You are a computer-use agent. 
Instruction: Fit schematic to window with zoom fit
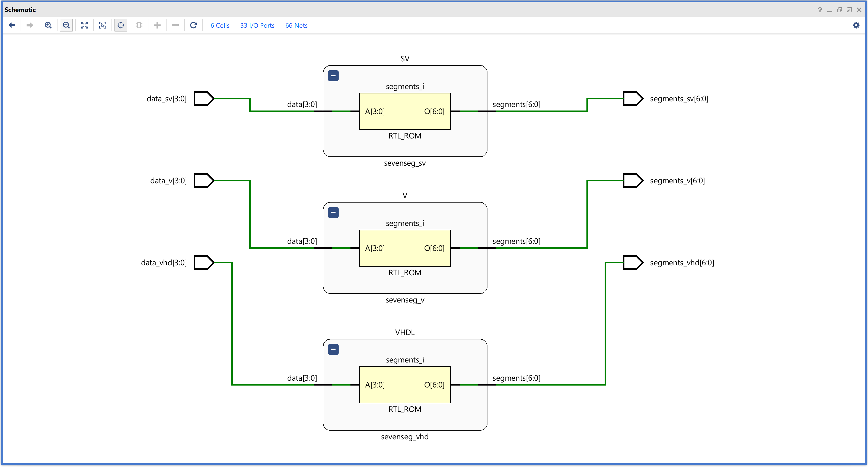click(x=85, y=25)
